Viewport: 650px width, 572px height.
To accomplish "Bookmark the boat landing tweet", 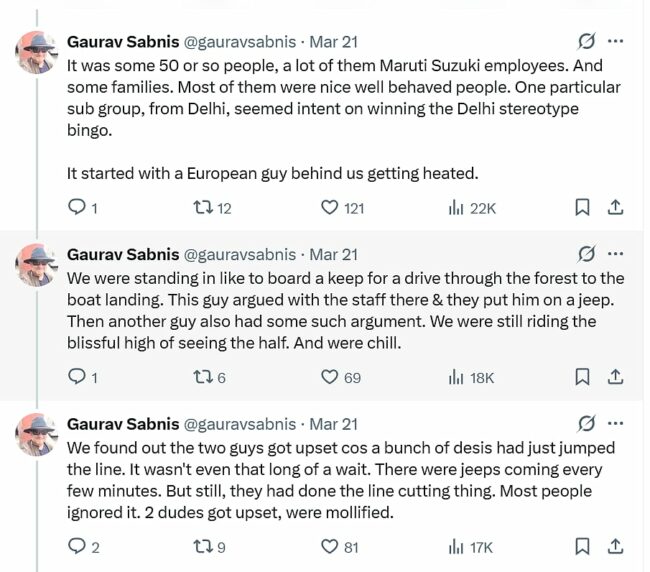I will [582, 377].
